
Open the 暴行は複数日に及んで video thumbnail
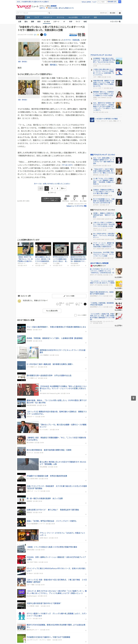point(43,249)
